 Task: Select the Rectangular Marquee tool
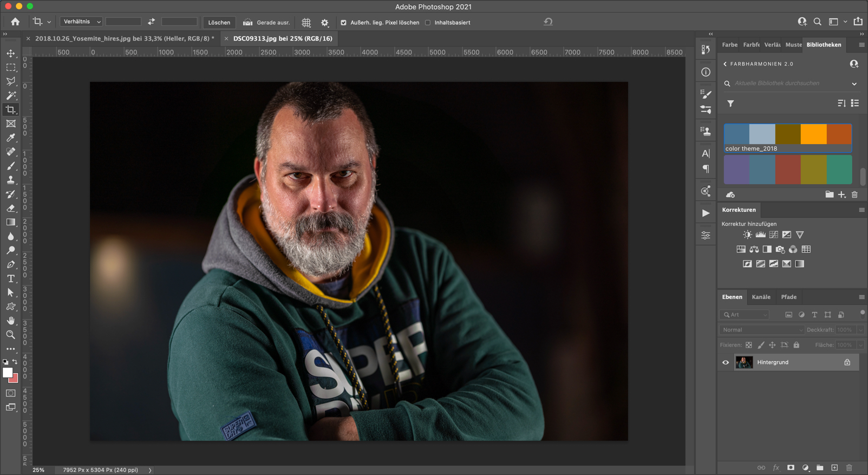click(11, 67)
